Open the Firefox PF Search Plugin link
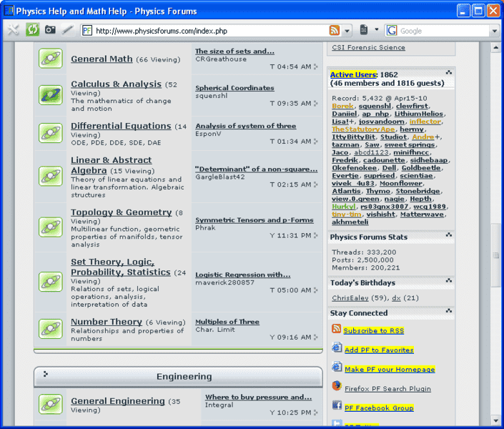Viewport: 504px width, 429px height. coord(387,389)
